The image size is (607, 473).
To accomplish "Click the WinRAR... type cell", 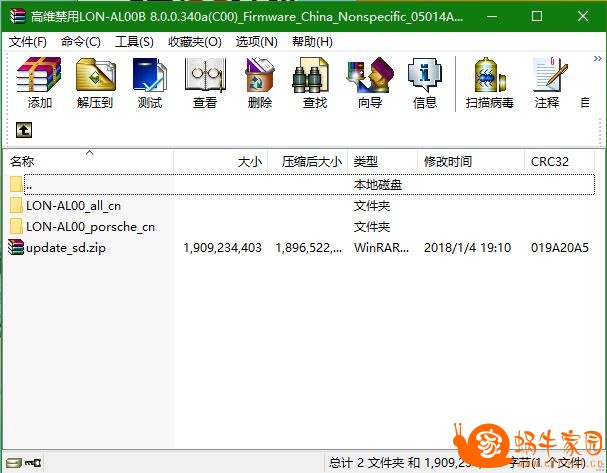I will coord(381,248).
